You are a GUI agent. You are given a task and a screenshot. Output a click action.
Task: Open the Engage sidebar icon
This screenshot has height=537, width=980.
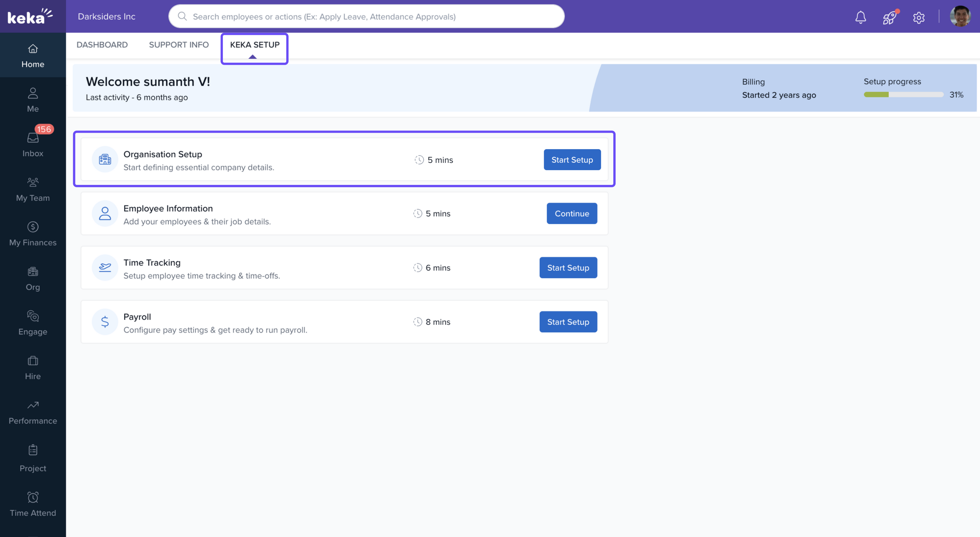[33, 323]
